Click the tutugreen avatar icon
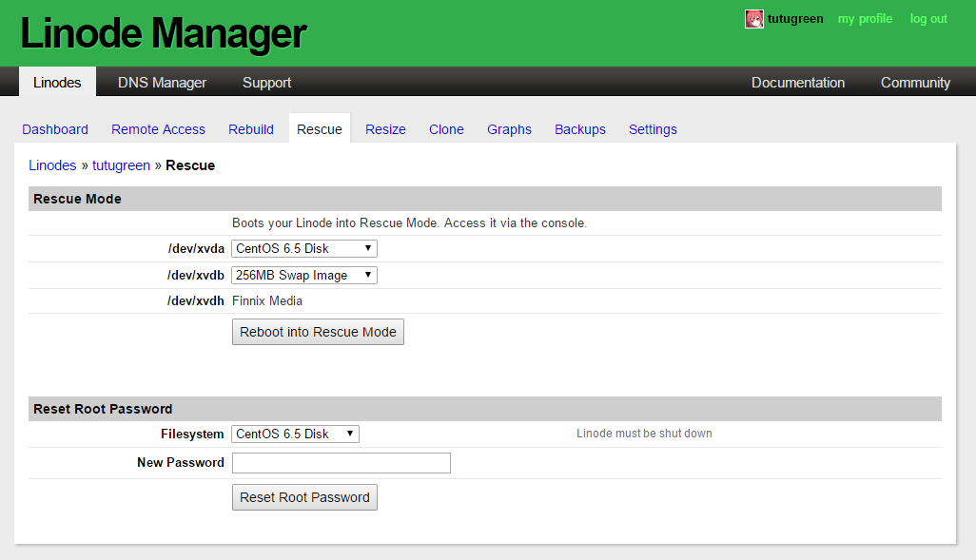 pos(753,19)
